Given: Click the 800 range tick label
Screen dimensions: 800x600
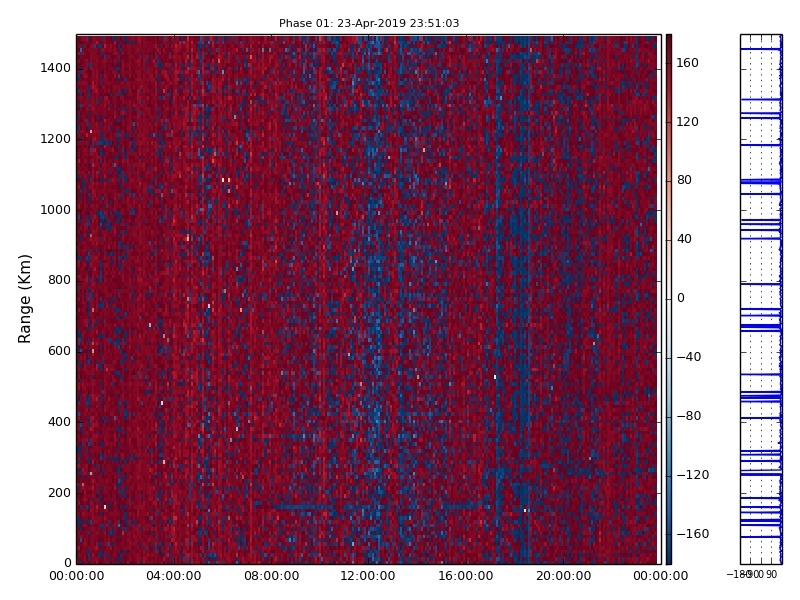Looking at the screenshot, I should coord(59,280).
